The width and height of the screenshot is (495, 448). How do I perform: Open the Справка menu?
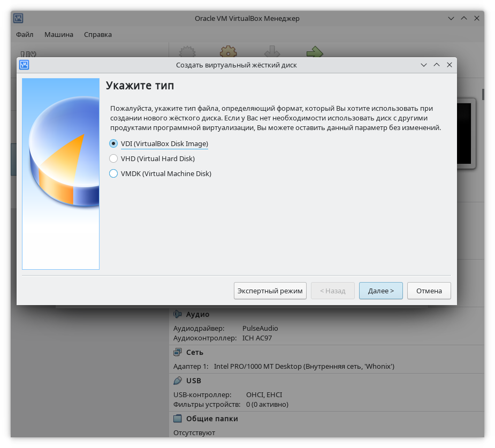click(98, 34)
